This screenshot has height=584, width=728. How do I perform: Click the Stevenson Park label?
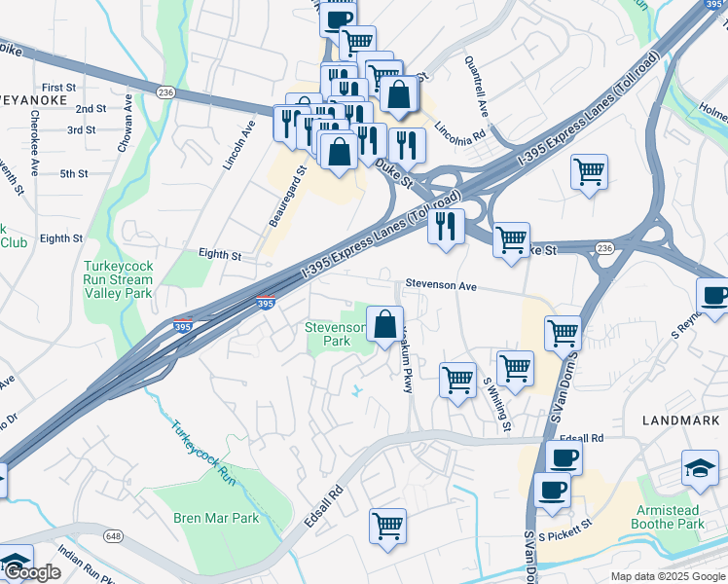point(335,334)
